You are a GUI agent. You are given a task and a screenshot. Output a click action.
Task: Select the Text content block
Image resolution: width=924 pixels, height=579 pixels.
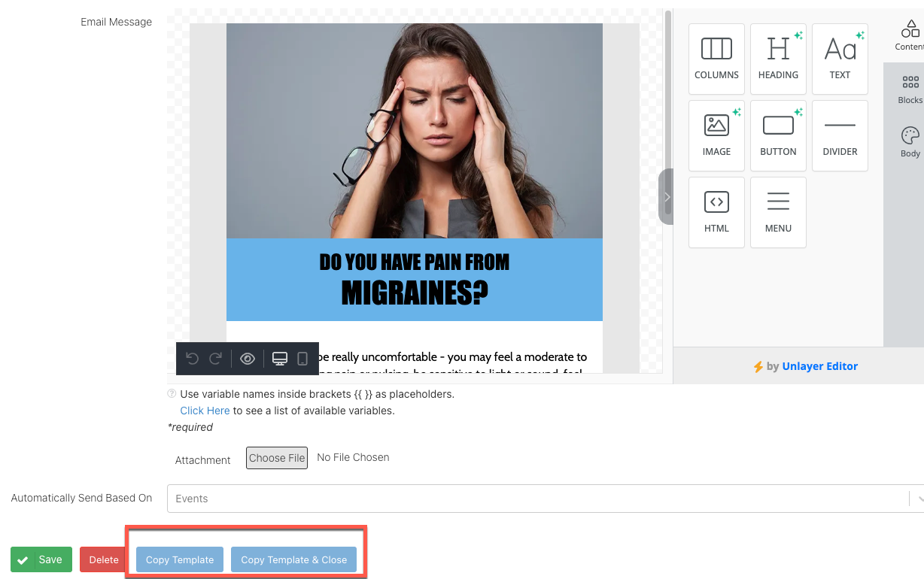click(x=840, y=59)
